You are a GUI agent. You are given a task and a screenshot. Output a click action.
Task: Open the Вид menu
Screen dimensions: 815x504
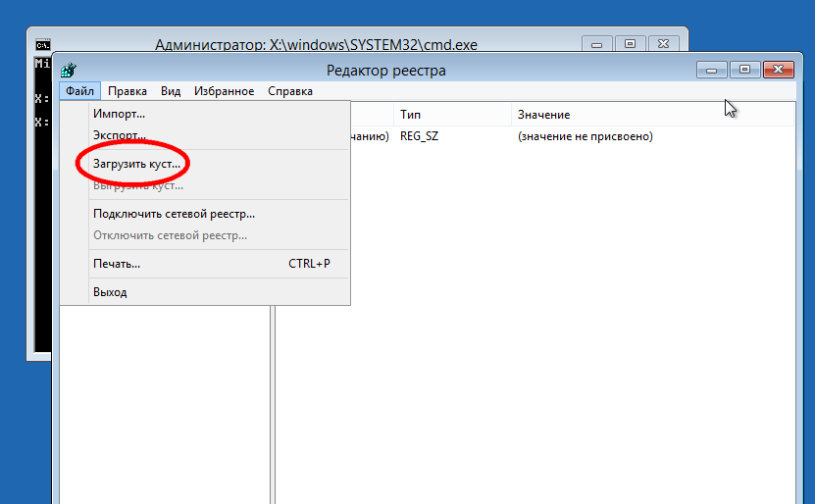pyautogui.click(x=171, y=91)
